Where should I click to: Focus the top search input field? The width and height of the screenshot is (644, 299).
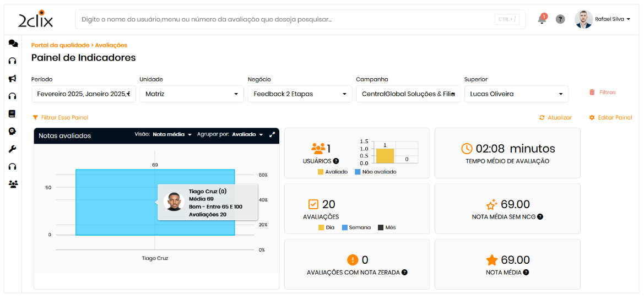coord(286,19)
